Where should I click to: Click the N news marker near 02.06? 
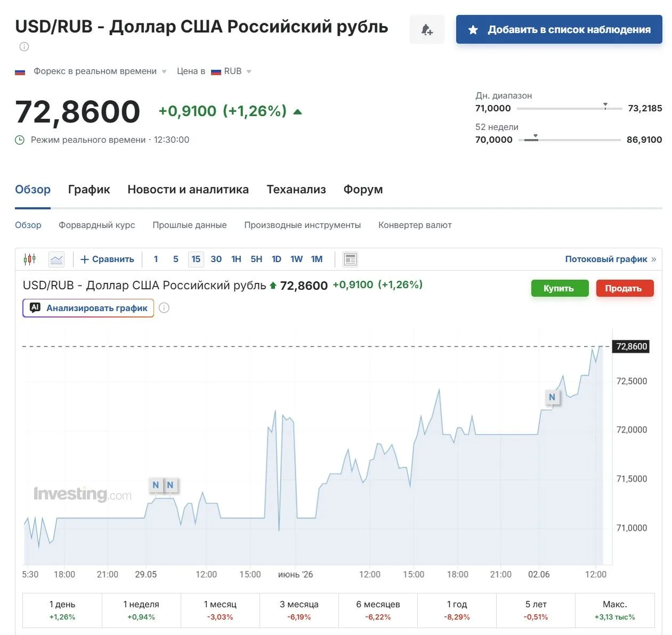(552, 397)
